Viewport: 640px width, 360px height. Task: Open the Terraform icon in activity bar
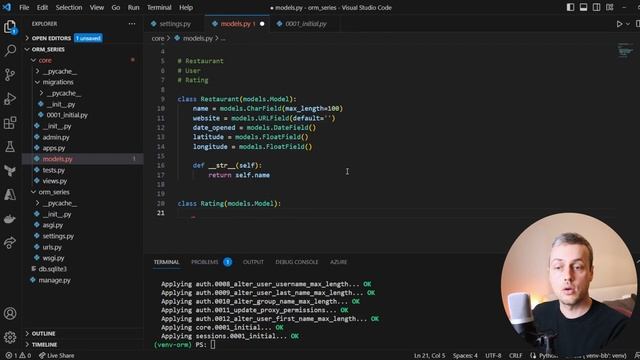10,171
